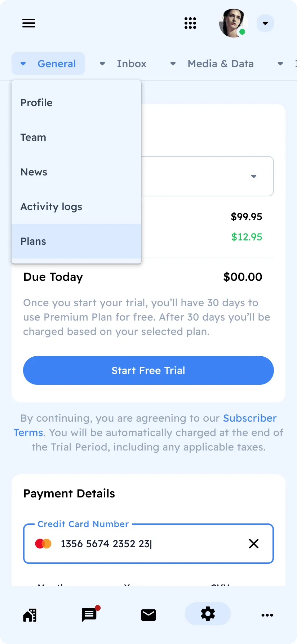Expand the account dropdown next to avatar
Viewport: 297px width, 644px height.
(x=265, y=23)
